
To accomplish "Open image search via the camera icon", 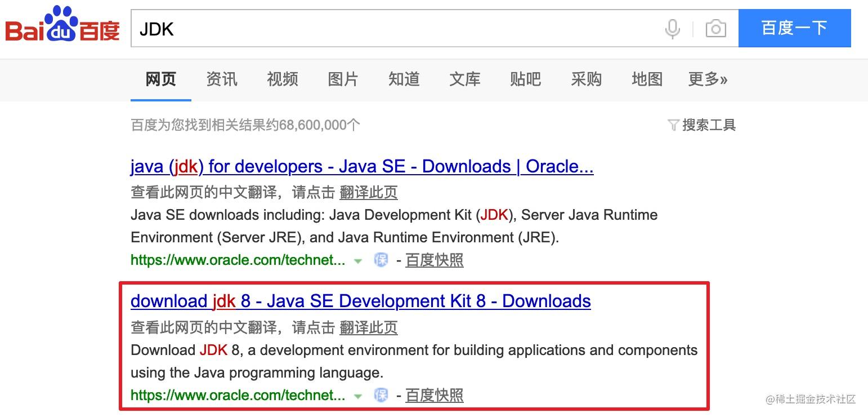I will [715, 28].
